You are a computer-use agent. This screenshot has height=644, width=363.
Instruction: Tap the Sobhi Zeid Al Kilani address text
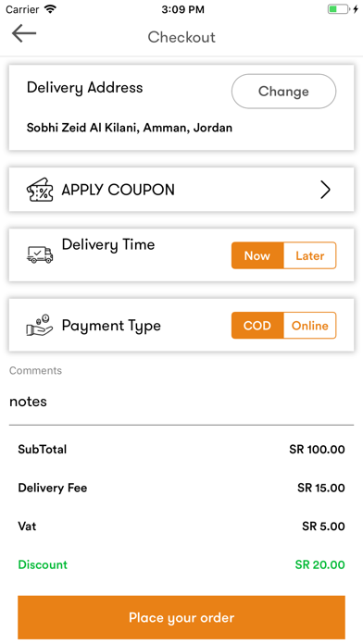[x=130, y=128]
